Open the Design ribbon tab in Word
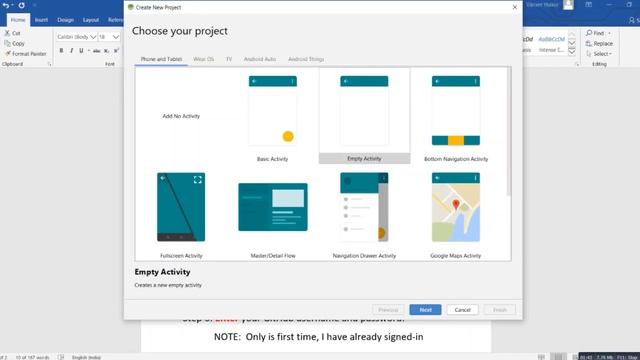 click(x=65, y=20)
